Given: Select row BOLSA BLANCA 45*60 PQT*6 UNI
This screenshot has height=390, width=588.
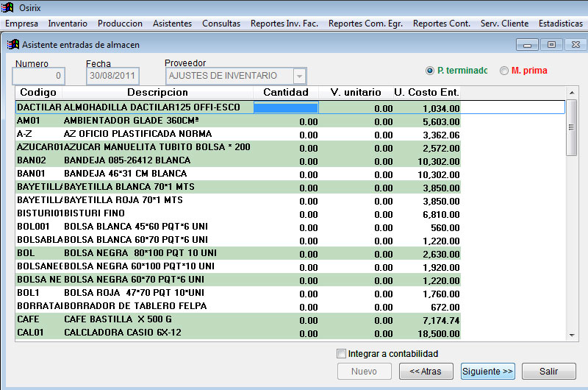Looking at the screenshot, I should pos(238,227).
